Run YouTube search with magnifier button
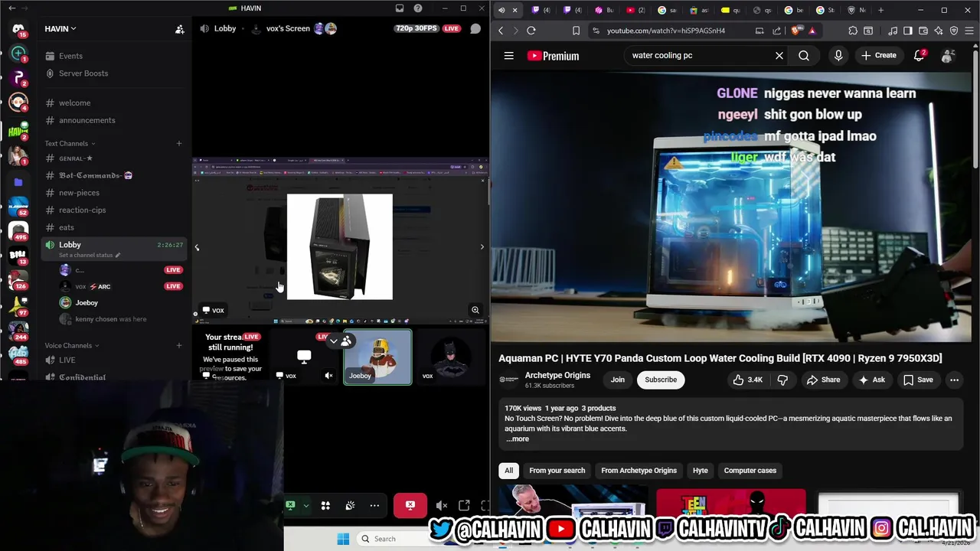Screen dimensions: 980x551 tap(804, 55)
